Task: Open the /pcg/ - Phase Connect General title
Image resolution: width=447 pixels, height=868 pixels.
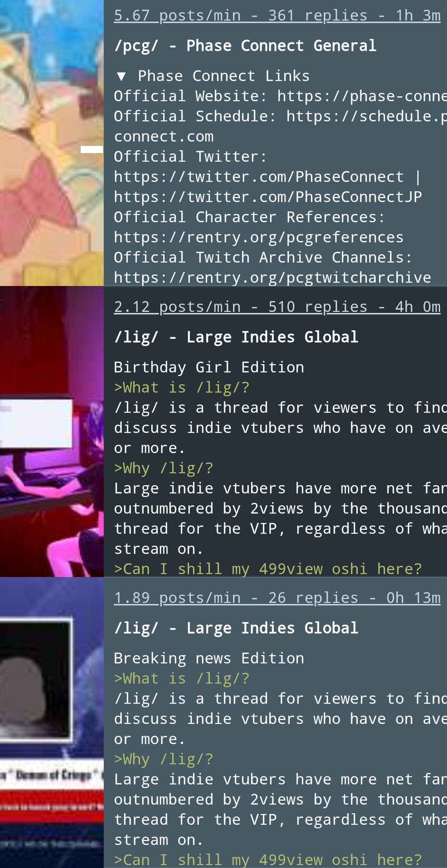Action: [245, 46]
